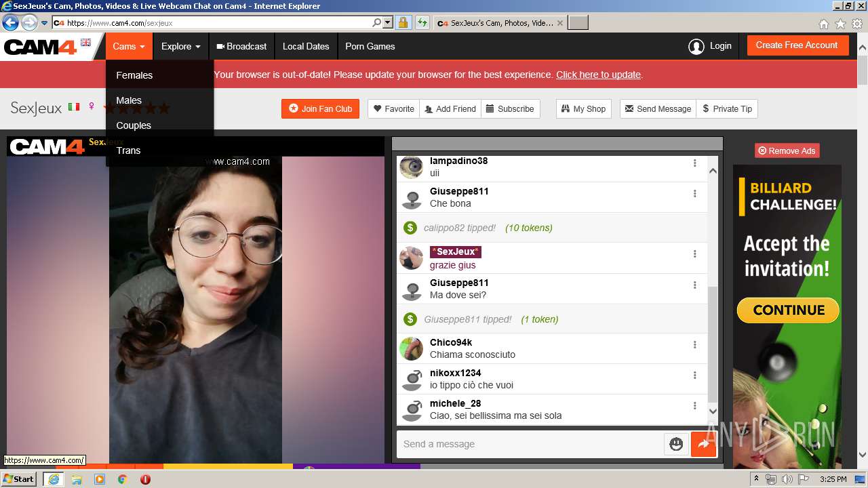The height and width of the screenshot is (488, 868).
Task: Select Couples from the Cams menu
Action: tap(134, 125)
